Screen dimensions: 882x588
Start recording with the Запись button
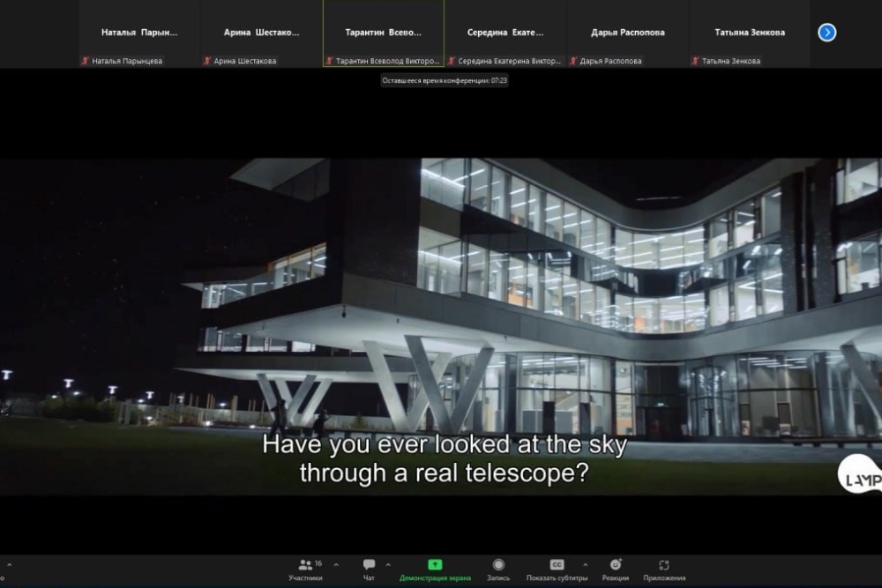coord(498,569)
